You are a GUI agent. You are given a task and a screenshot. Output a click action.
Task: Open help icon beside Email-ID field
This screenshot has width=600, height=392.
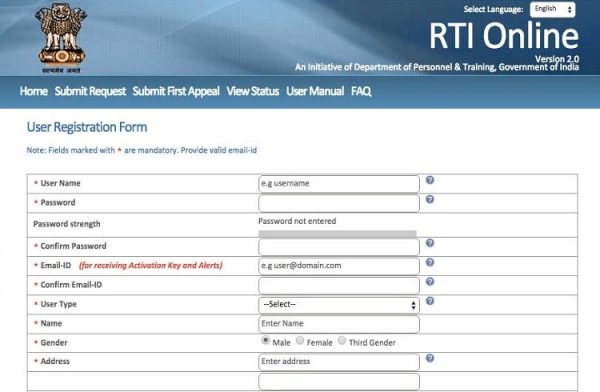tap(430, 262)
